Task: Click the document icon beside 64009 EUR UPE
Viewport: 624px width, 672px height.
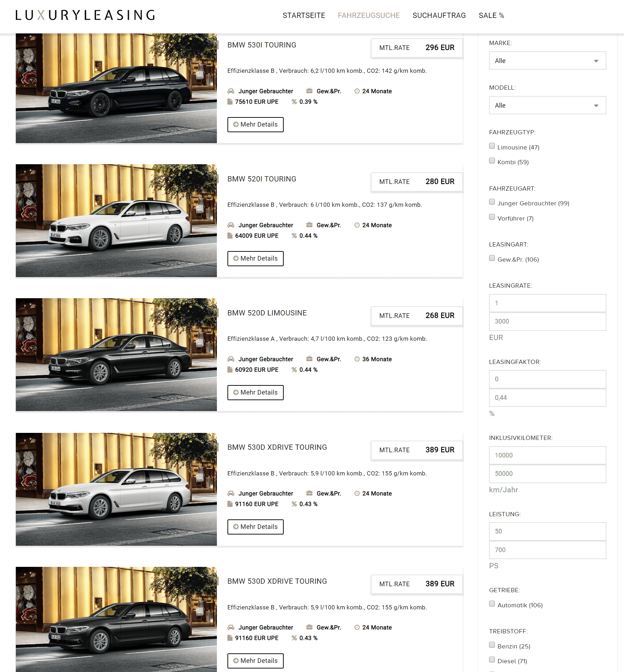Action: 230,236
